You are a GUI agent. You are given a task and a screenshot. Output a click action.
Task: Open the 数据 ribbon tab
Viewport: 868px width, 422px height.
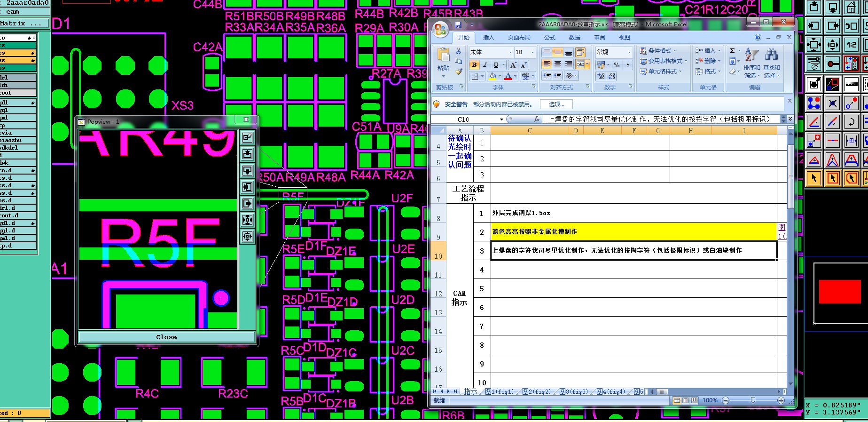coord(575,38)
